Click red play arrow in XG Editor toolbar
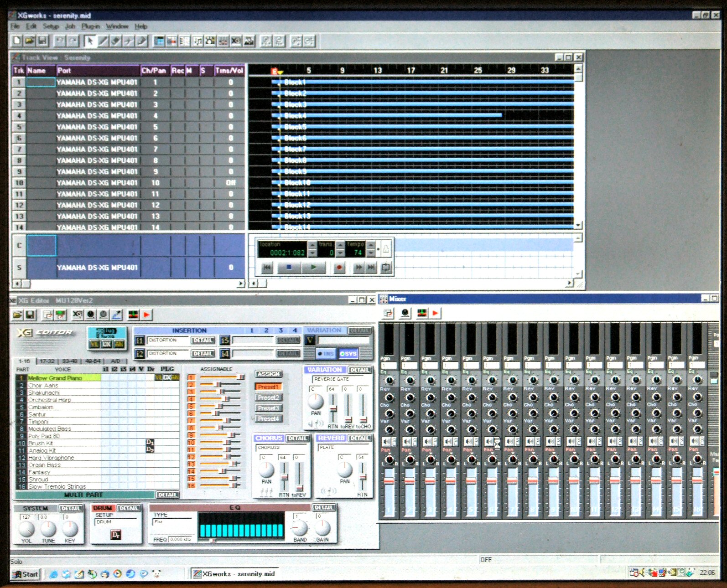The height and width of the screenshot is (588, 727). click(x=146, y=315)
